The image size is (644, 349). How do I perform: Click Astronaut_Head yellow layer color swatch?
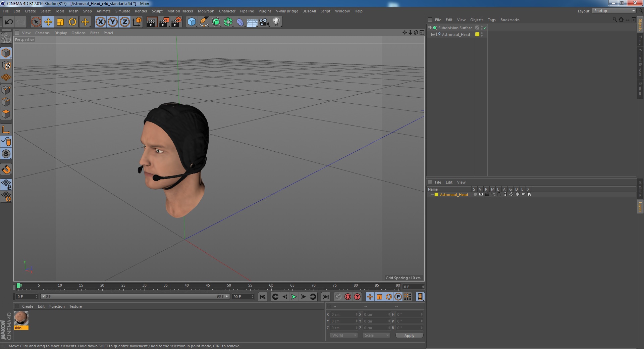coord(436,195)
